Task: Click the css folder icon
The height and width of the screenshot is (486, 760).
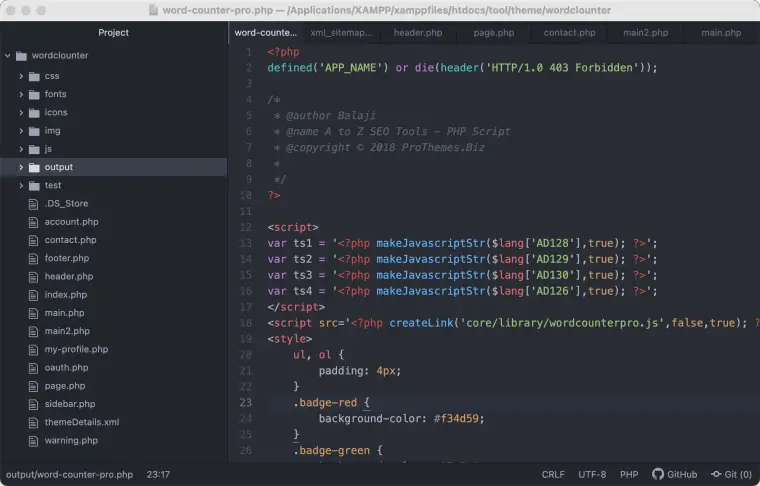Action: [x=34, y=77]
